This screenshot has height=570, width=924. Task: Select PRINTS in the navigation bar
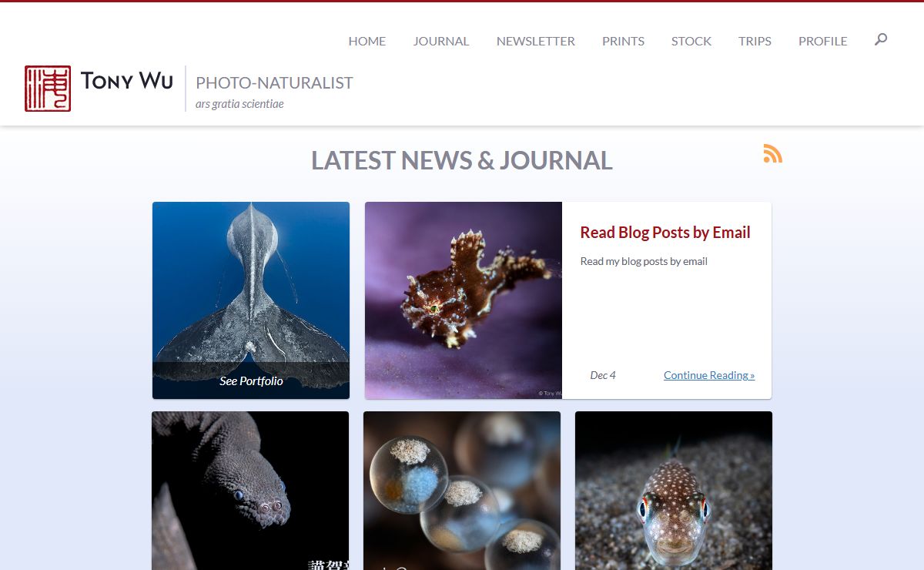[624, 42]
